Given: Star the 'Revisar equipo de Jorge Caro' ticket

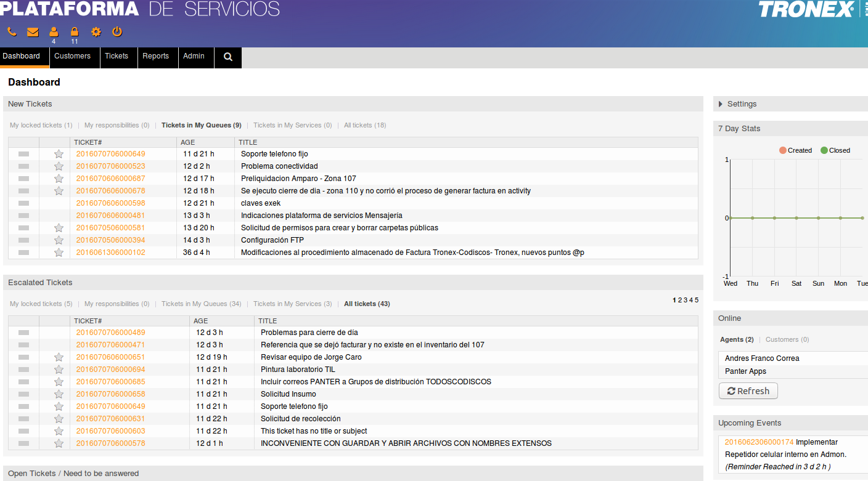Looking at the screenshot, I should (59, 357).
